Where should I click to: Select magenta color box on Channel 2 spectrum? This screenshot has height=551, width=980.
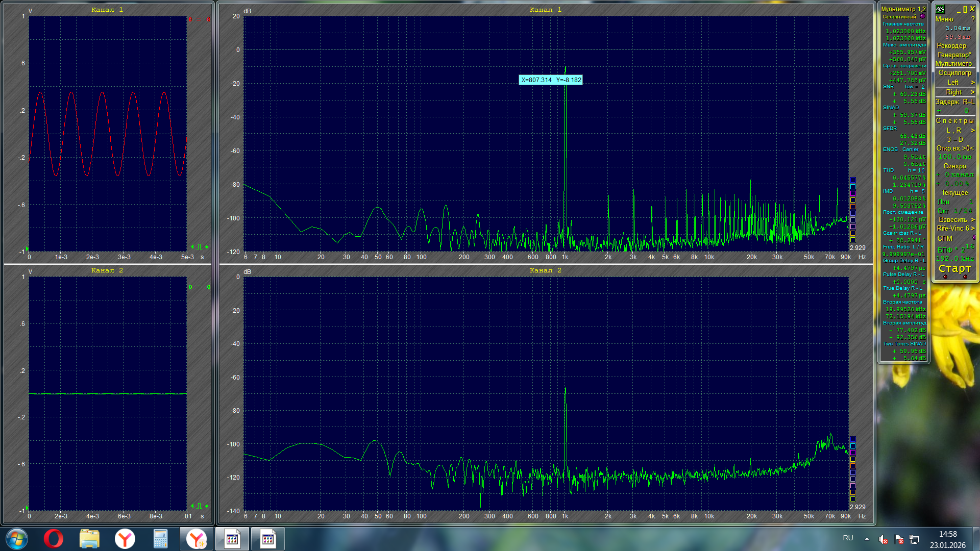point(852,453)
